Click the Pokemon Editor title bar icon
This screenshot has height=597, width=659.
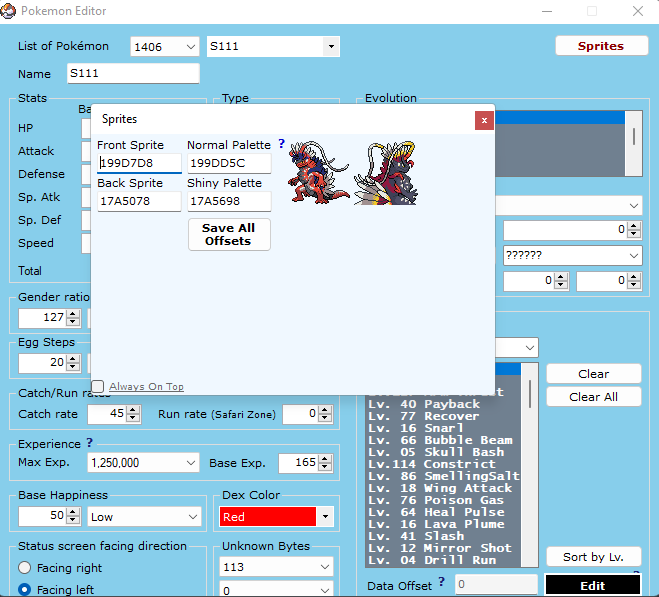10,11
